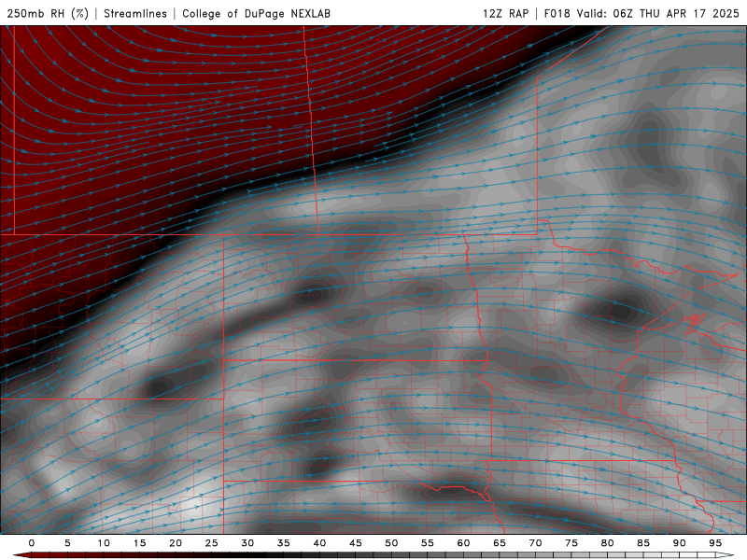
Task: Click the colorbar label "25"
Action: click(212, 543)
